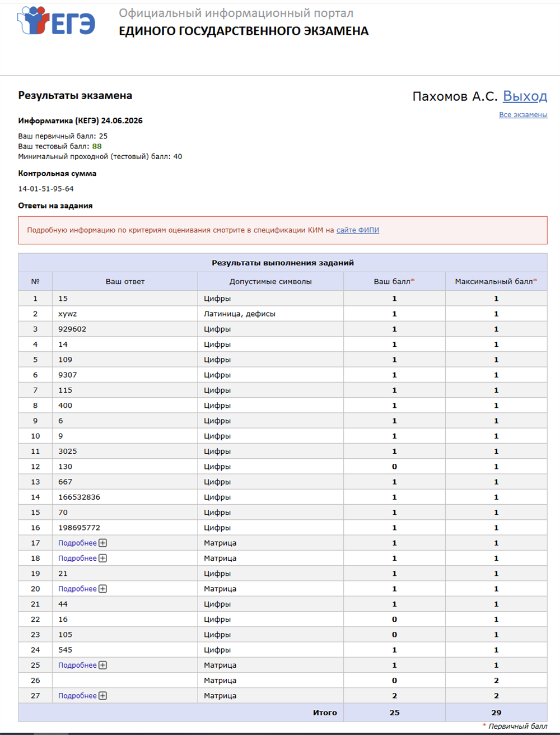Click the portal title ЕДИНОГО ГОСУДАРСТВЕННОГО ЭКЗАМЕНА
Viewport: 560px width, 735px height.
[244, 31]
